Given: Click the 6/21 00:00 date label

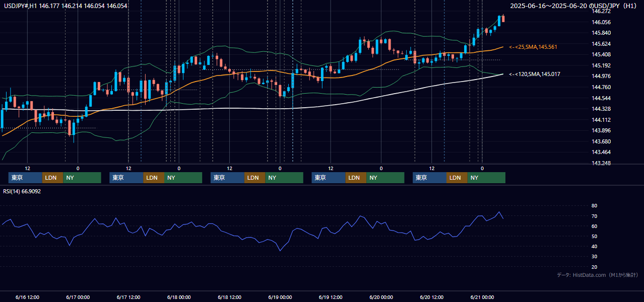Looking at the screenshot, I should [x=482, y=297].
